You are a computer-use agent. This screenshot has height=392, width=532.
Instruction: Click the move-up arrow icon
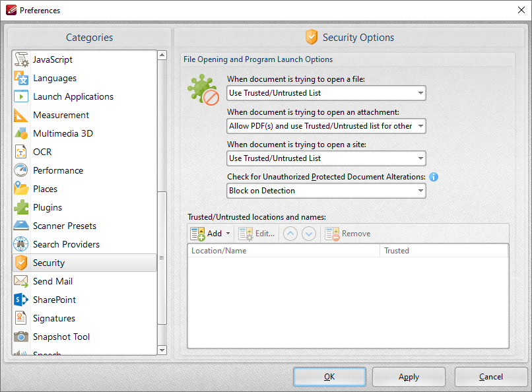point(290,233)
